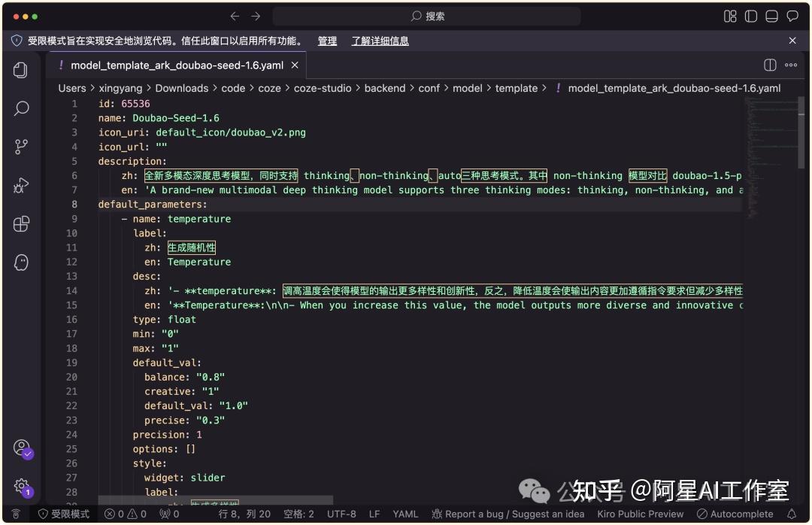Click the horizontal scrollbar at editor bottom
The image size is (812, 525).
tap(216, 499)
